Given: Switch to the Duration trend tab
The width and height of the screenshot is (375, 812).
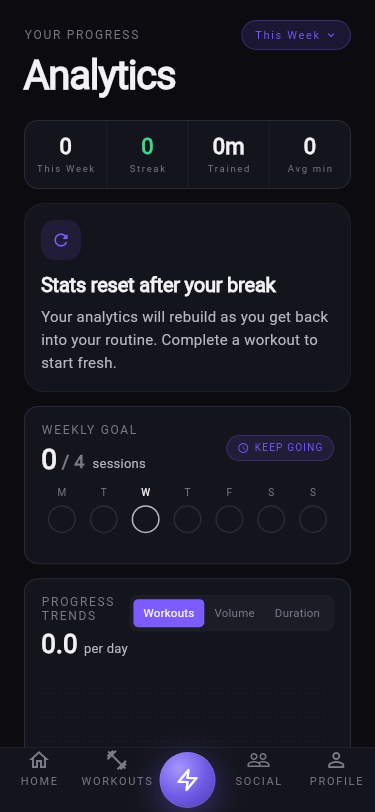Looking at the screenshot, I should coord(297,613).
